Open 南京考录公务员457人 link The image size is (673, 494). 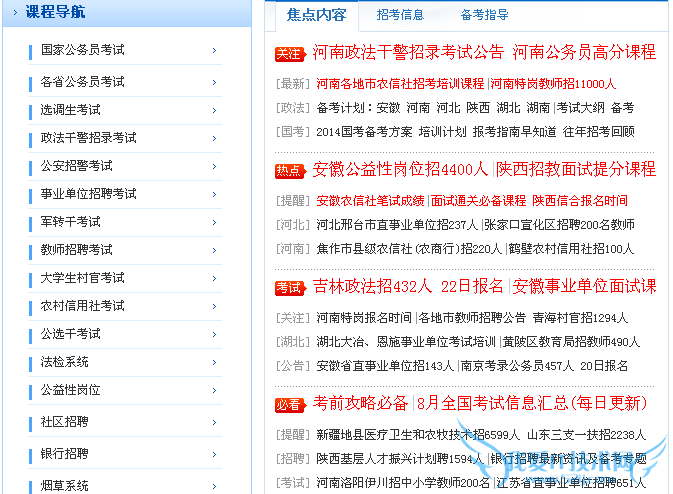tap(517, 366)
